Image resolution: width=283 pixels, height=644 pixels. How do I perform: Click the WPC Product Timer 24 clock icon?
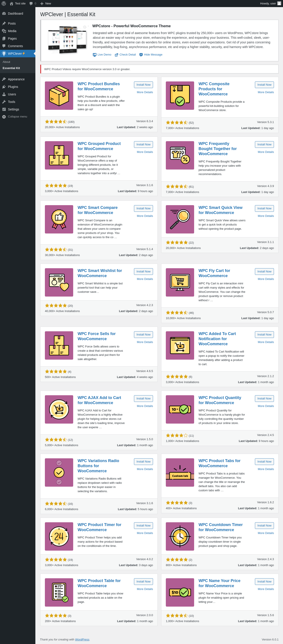(59, 536)
